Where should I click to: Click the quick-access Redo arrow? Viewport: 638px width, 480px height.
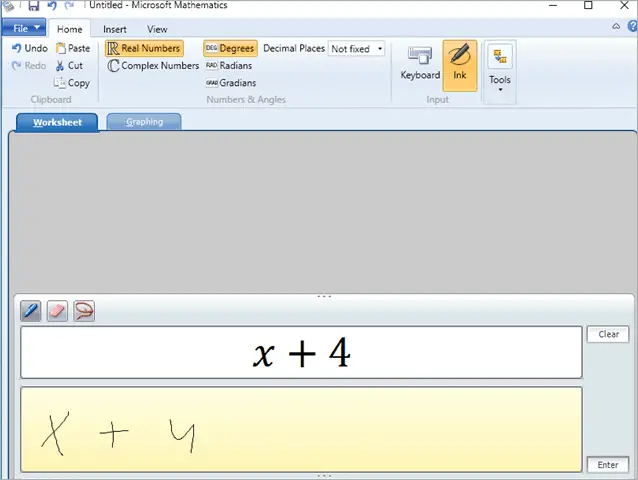pyautogui.click(x=70, y=5)
